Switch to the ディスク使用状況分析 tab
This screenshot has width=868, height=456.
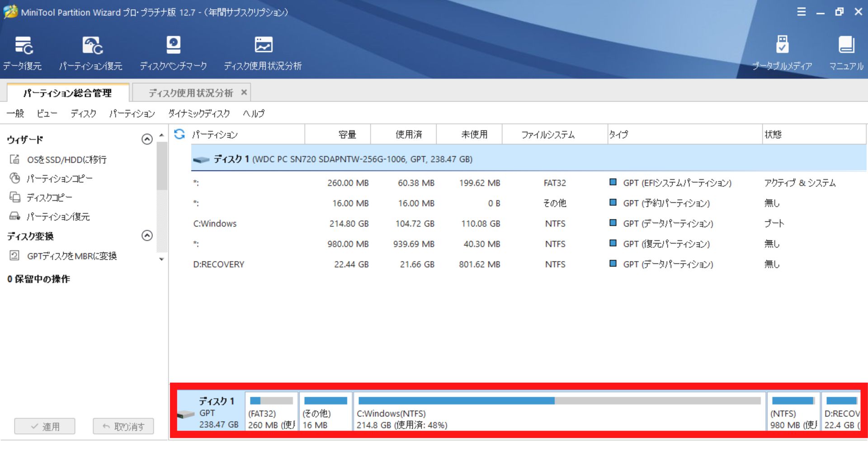point(190,93)
